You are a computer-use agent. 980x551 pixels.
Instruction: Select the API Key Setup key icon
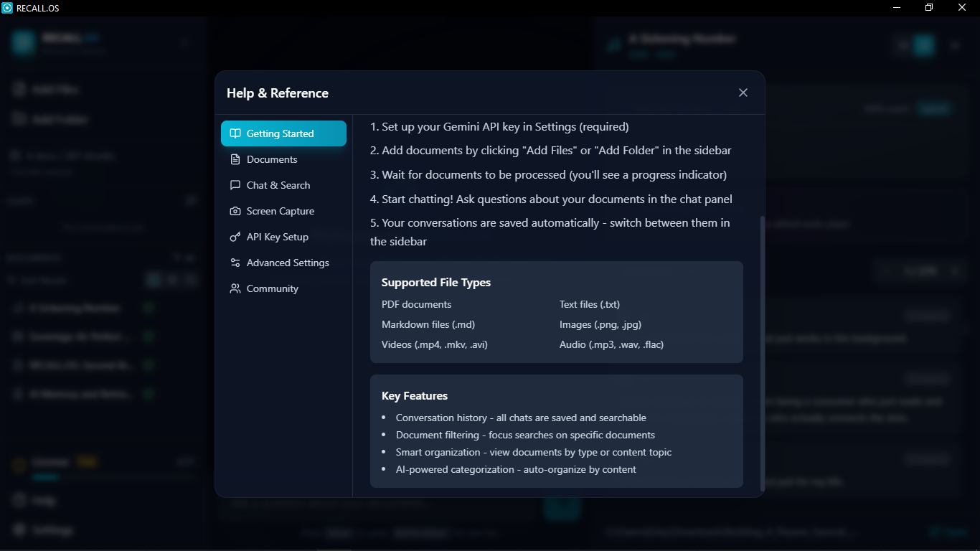tap(235, 237)
